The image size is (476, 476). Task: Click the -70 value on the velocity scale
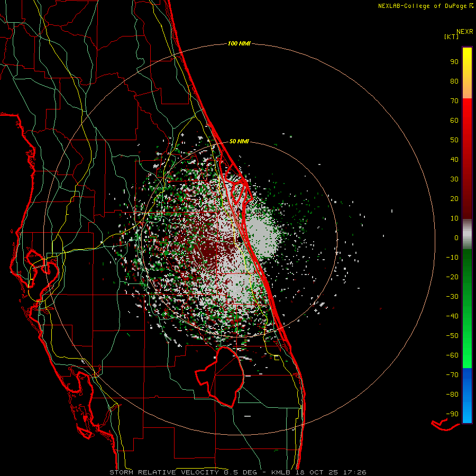click(x=452, y=375)
